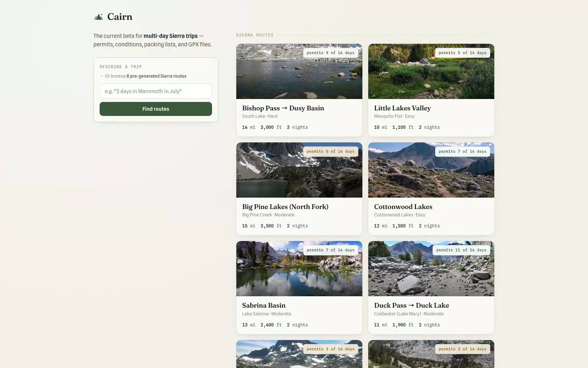Click the 'Mosquito Flat · Easy' subtitle
Viewport: 588px width, 368px height.
[394, 116]
